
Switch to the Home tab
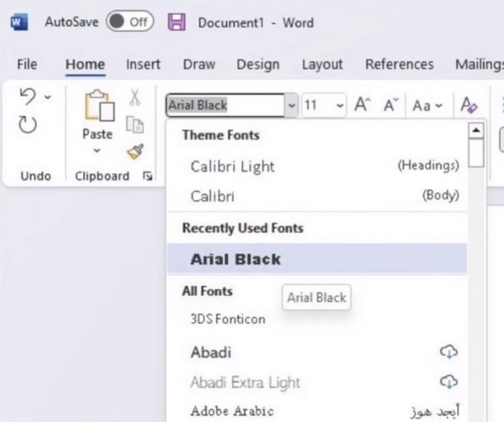tap(85, 64)
